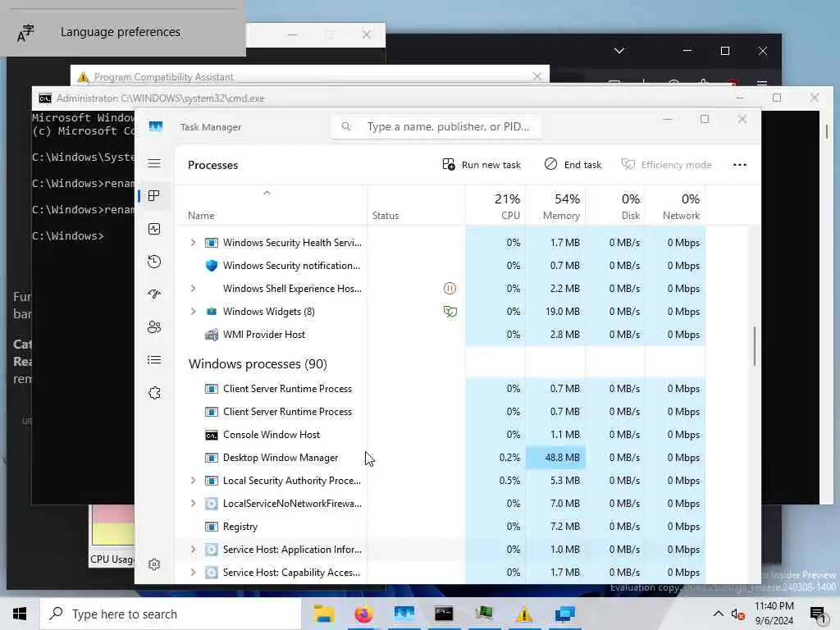Sort processes by Memory column
840x630 pixels.
pyautogui.click(x=556, y=207)
